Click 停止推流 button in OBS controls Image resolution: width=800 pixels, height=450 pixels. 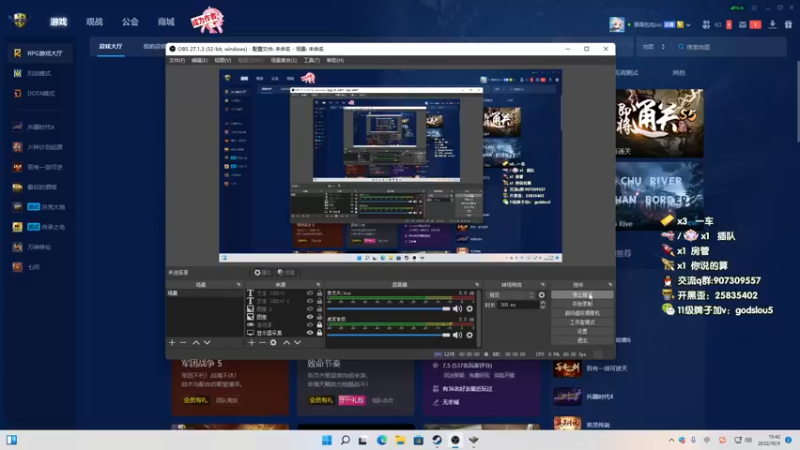coord(582,295)
